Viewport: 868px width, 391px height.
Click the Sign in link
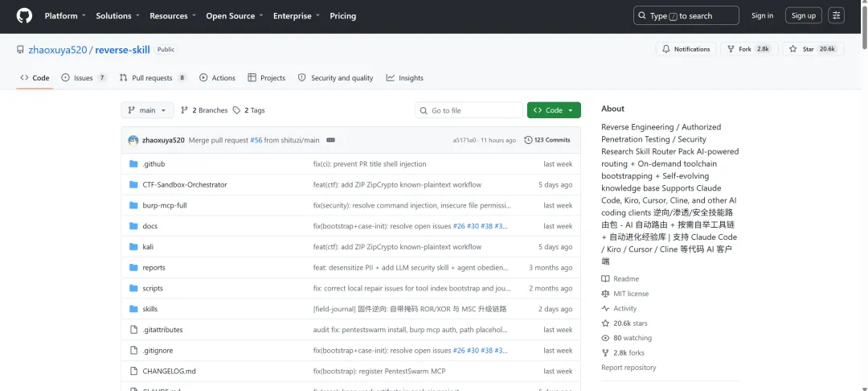(762, 15)
